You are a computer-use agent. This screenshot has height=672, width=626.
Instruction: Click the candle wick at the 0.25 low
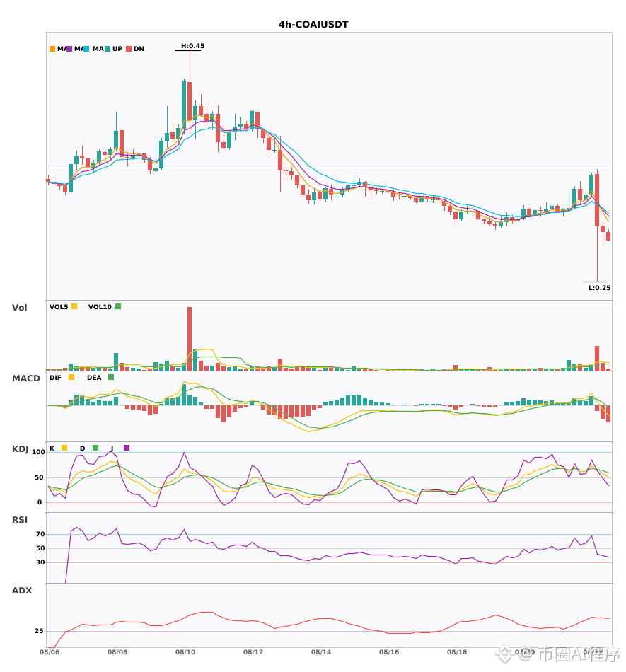[597, 254]
